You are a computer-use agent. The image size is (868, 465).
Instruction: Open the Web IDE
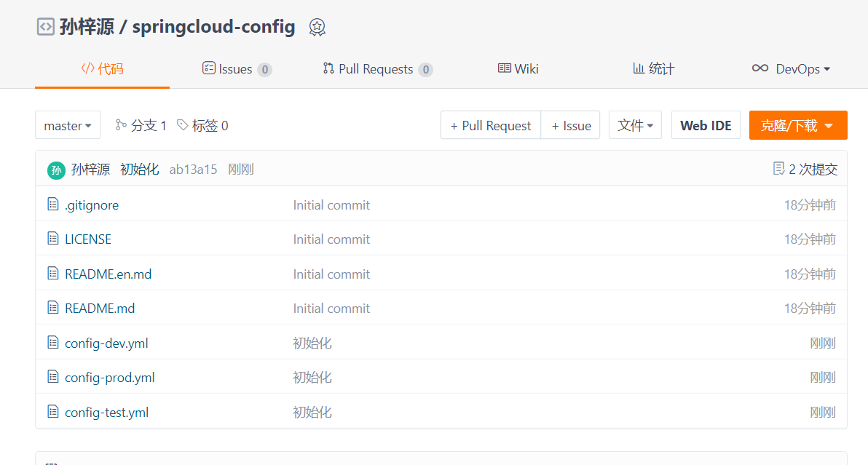click(x=706, y=125)
